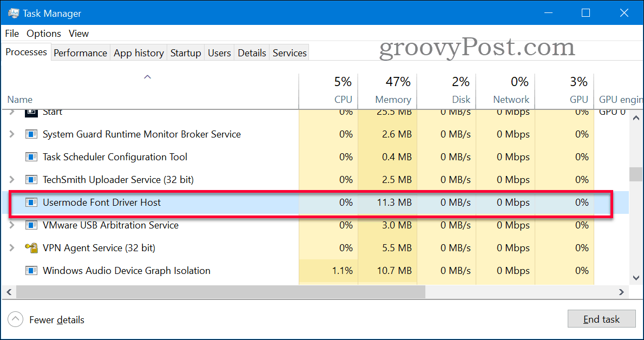Click the right arrow of the horizontal scrollbar
Image resolution: width=644 pixels, height=340 pixels.
tap(621, 292)
